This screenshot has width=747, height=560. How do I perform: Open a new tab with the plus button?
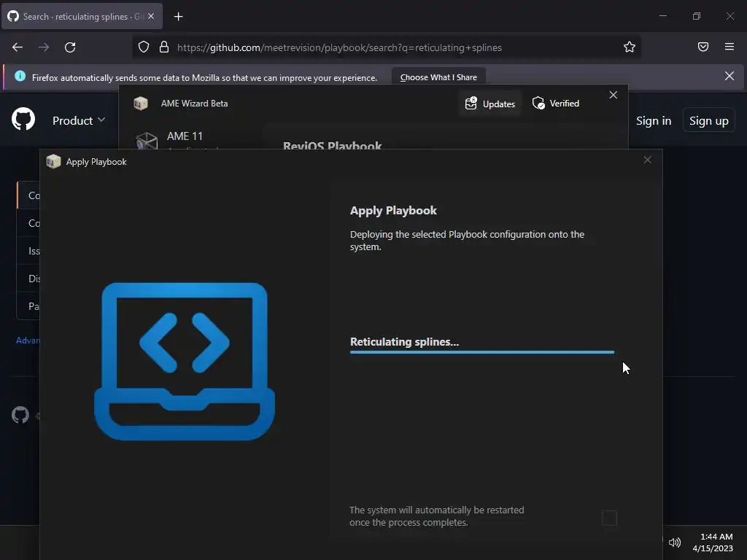tap(178, 17)
